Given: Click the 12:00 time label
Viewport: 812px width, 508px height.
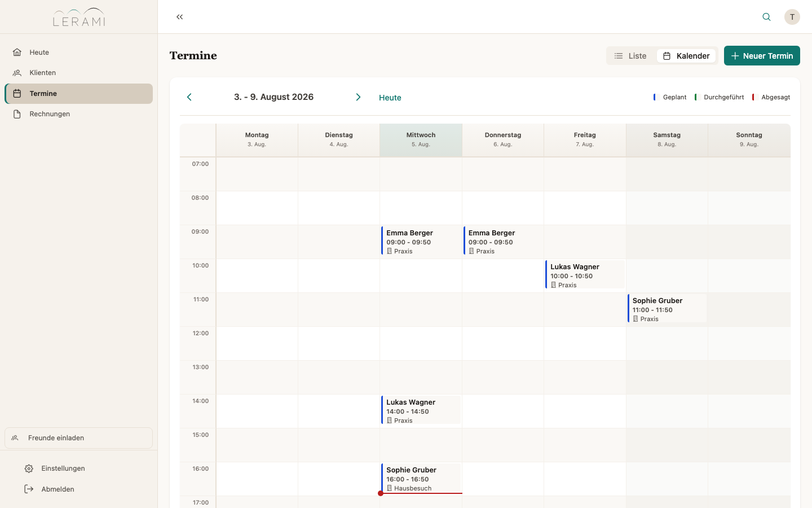Looking at the screenshot, I should point(200,334).
